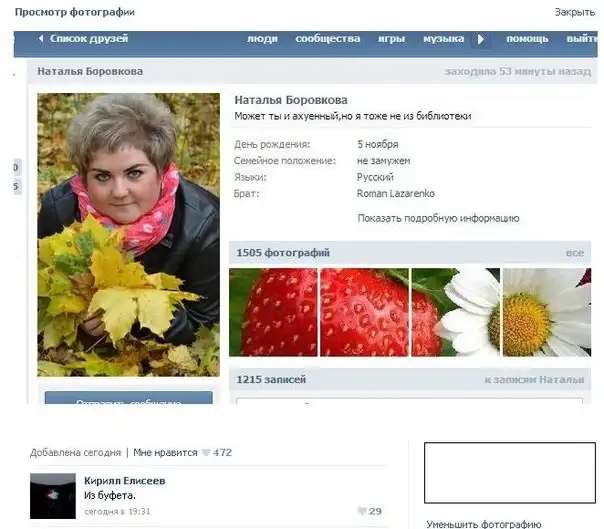Close the photo viewer with Закрыть
The image size is (604, 529).
coord(574,12)
